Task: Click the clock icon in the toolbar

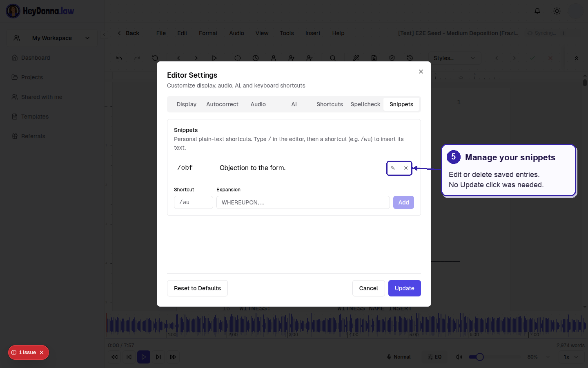Action: [x=256, y=58]
